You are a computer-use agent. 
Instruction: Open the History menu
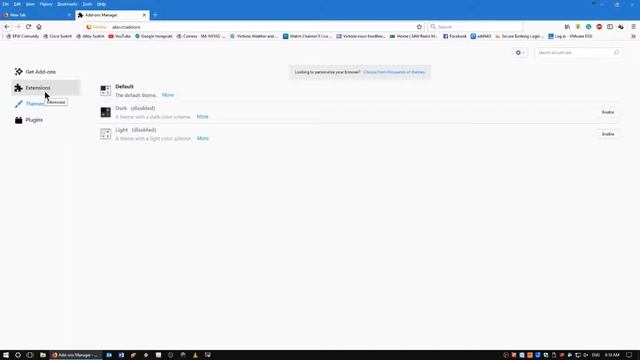(x=46, y=4)
